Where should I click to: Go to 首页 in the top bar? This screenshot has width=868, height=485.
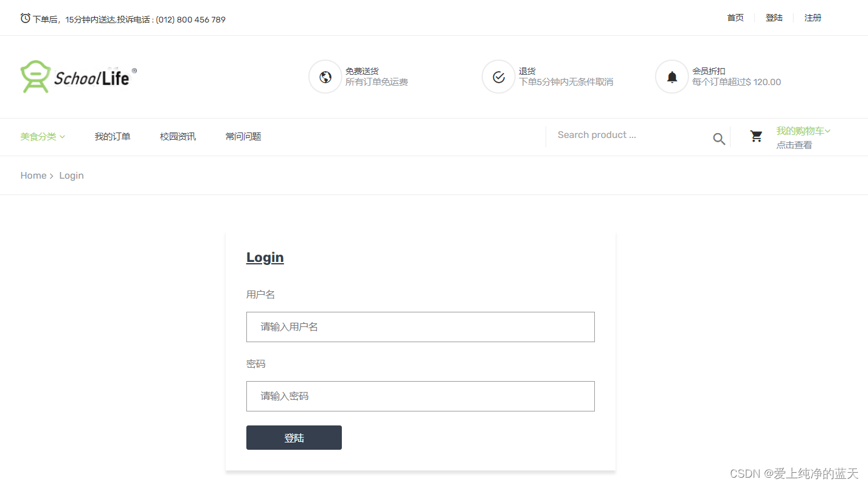pos(735,18)
